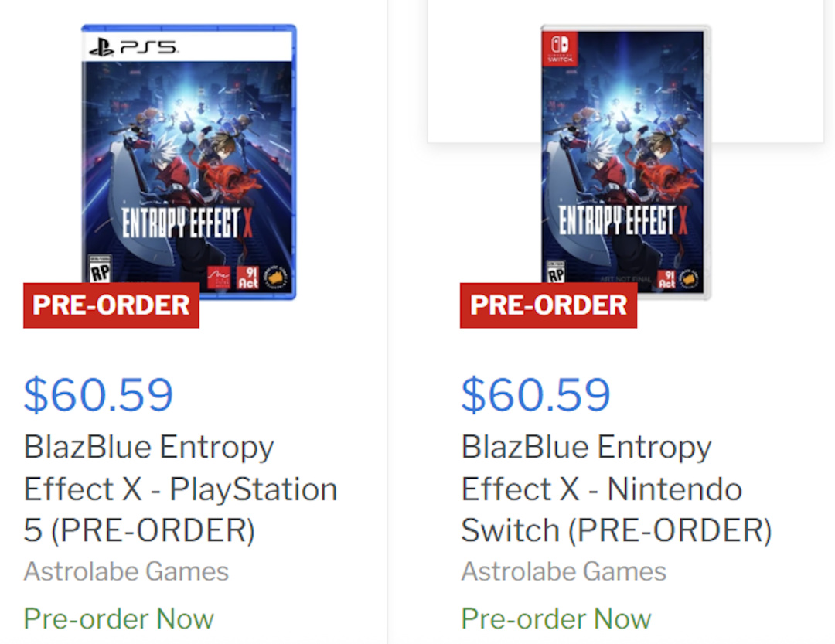Visit Astrolabe Games vendor under PS5 listing
The width and height of the screenshot is (835, 644).
click(126, 571)
